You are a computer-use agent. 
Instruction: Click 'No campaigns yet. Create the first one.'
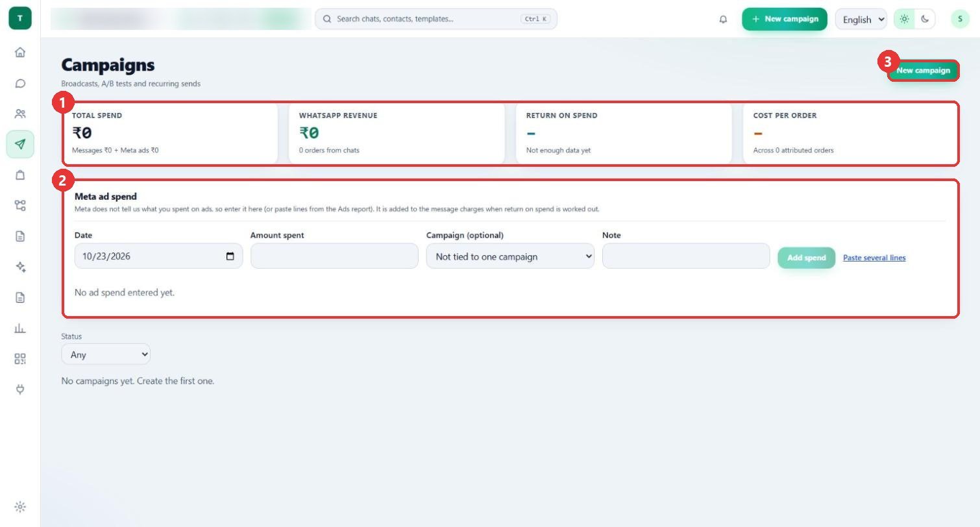138,381
